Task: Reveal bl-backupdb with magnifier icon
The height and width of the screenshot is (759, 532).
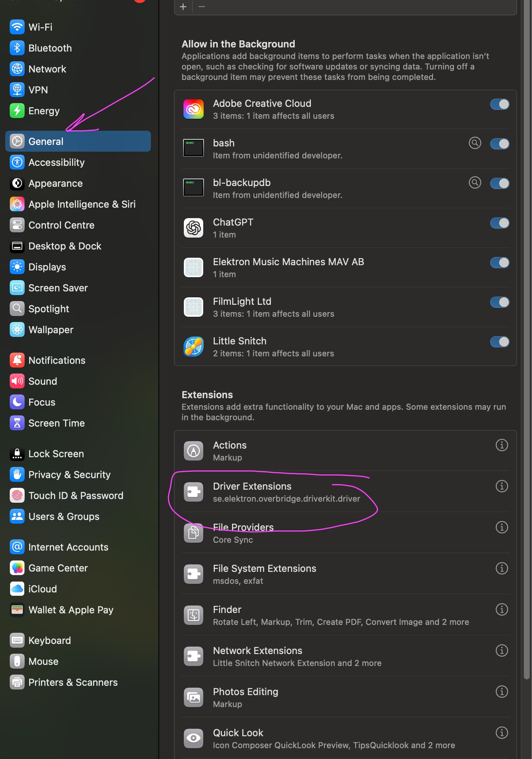Action: click(x=475, y=183)
